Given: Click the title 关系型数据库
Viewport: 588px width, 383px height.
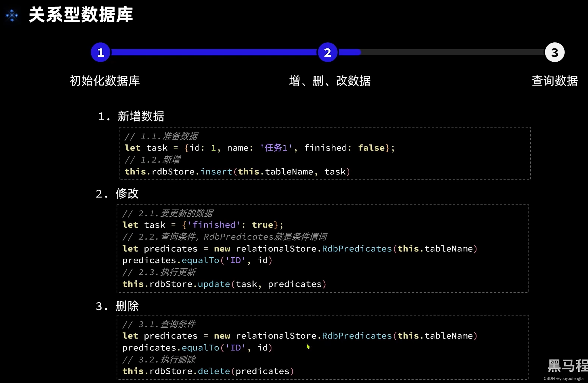Looking at the screenshot, I should click(x=81, y=15).
